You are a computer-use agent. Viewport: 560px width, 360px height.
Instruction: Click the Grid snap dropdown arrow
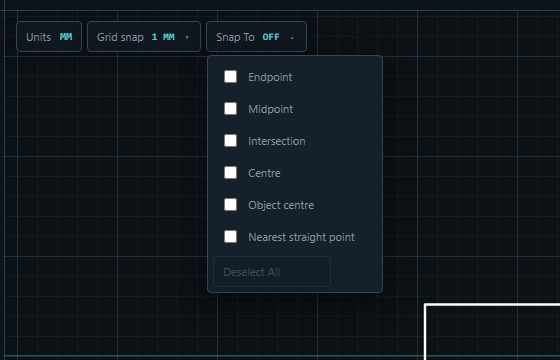pos(187,37)
